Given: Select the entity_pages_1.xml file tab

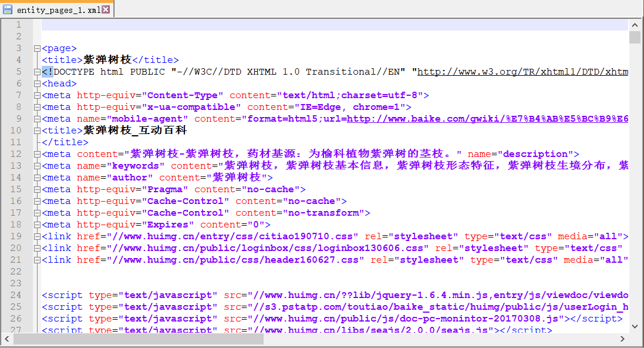Looking at the screenshot, I should (x=57, y=9).
